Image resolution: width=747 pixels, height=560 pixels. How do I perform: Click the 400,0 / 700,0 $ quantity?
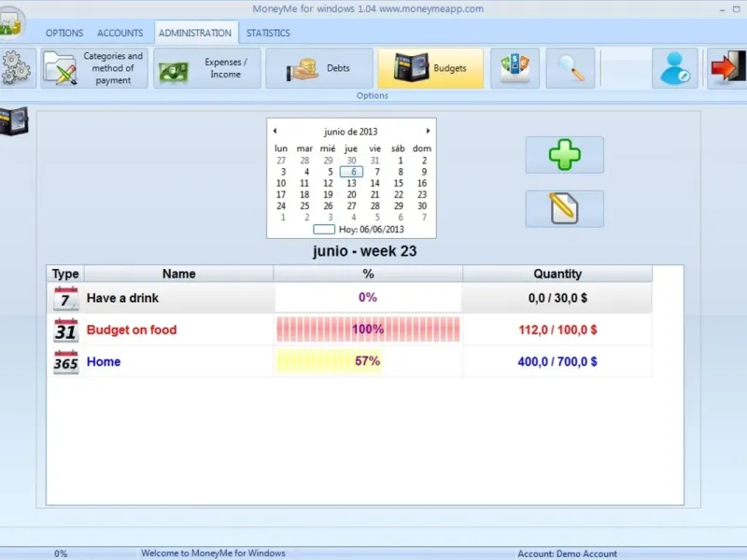coord(557,362)
